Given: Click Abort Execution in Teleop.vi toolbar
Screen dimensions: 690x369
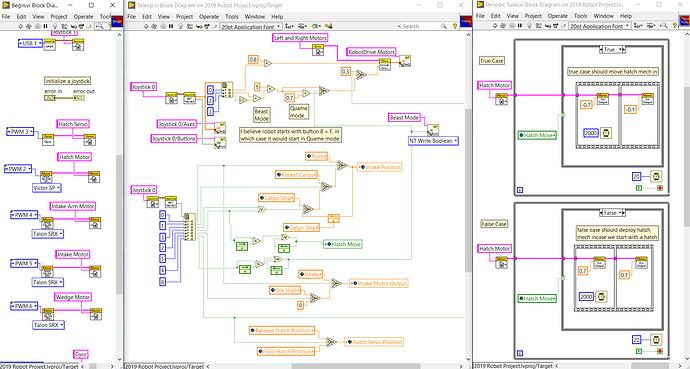Looking at the screenshot, I should [x=163, y=26].
